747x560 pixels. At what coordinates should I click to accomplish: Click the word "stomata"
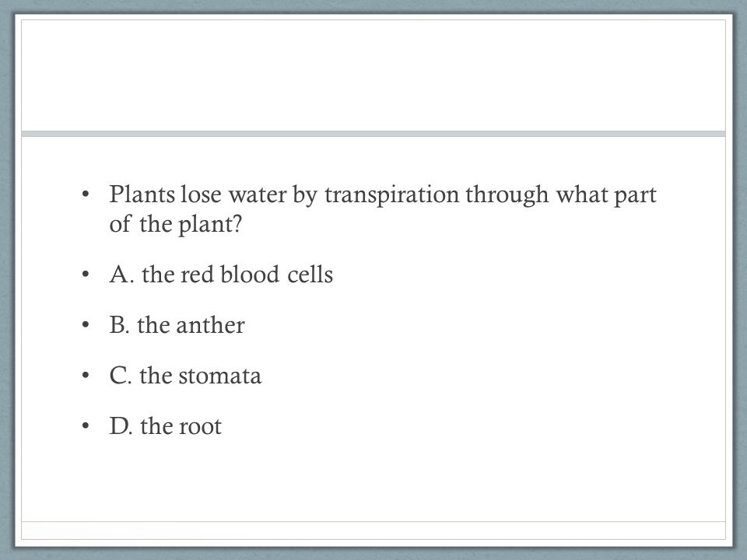click(220, 376)
